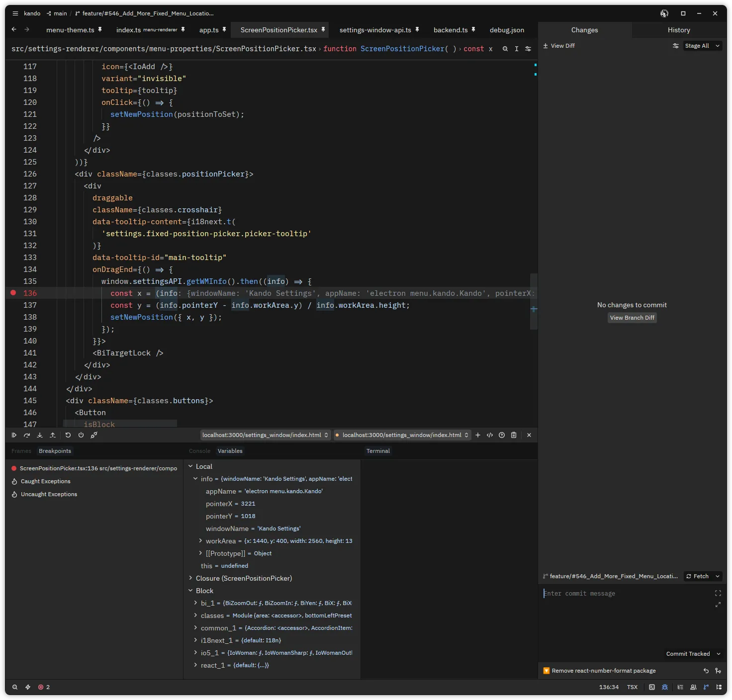Screen dimensions: 732x700
Task: Toggle breakpoint on line 136
Action: coord(13,293)
